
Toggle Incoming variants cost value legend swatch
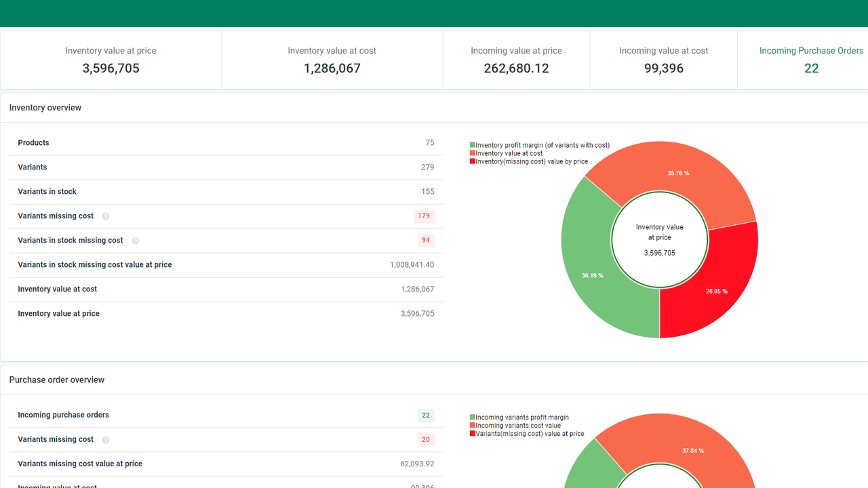[x=473, y=426]
